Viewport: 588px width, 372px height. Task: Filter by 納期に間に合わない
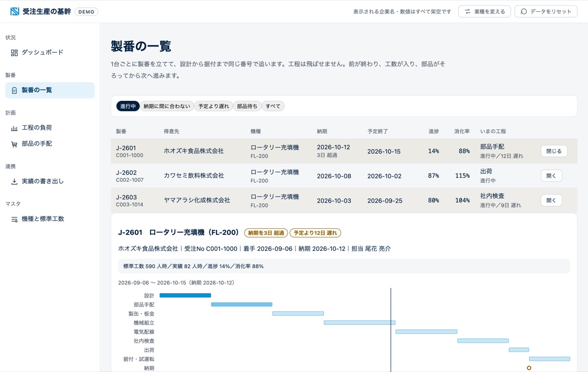[167, 106]
